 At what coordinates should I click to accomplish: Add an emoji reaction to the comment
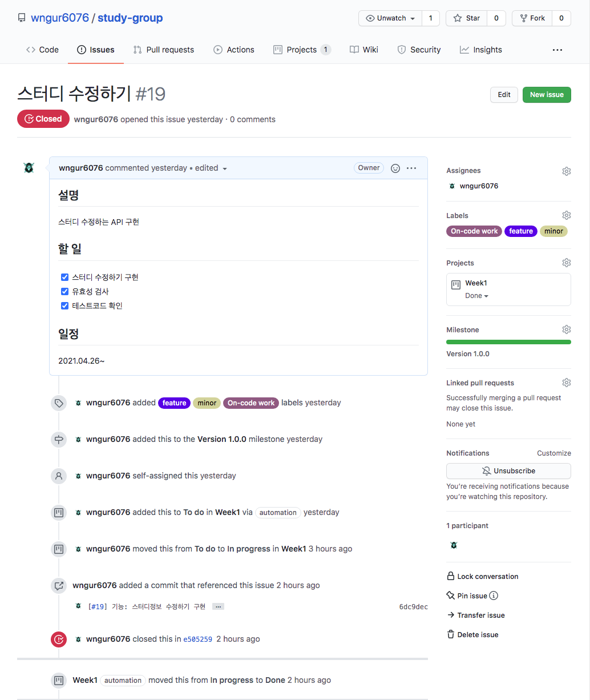[395, 168]
